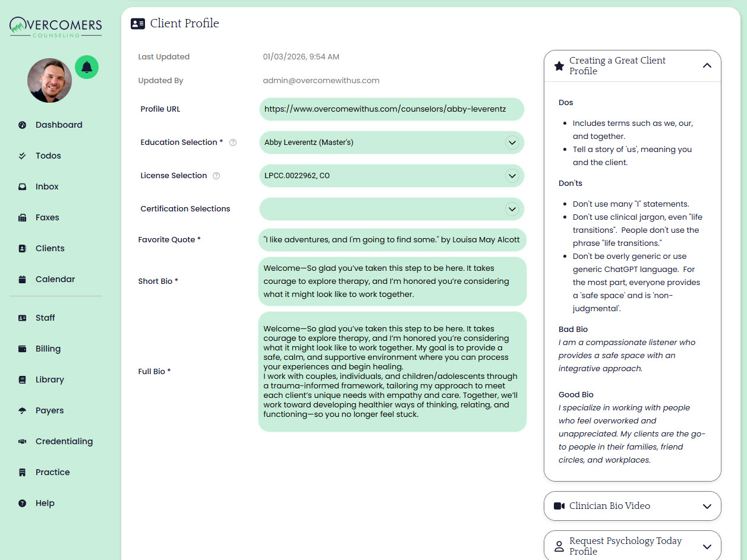Click the Billing wallet icon
Screen dimensions: 747x560
pos(23,349)
